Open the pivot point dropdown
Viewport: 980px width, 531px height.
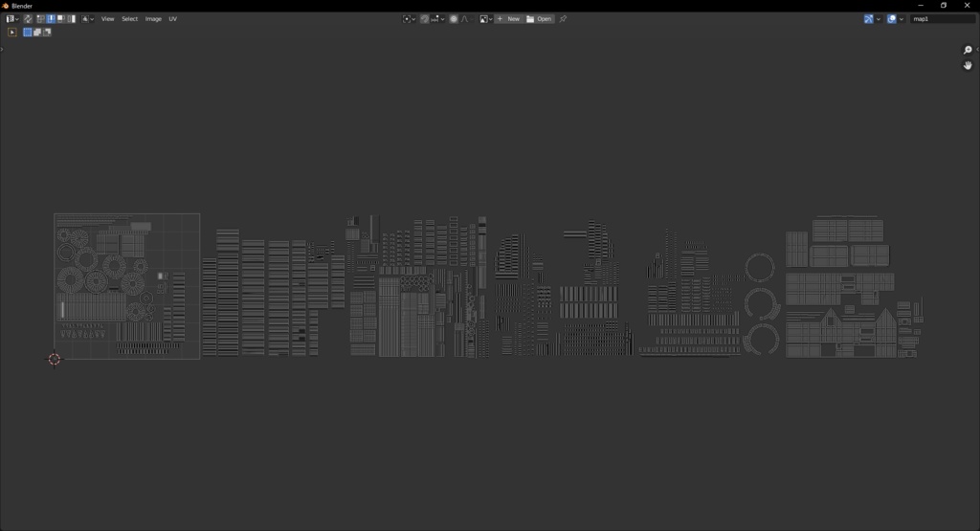(x=409, y=19)
